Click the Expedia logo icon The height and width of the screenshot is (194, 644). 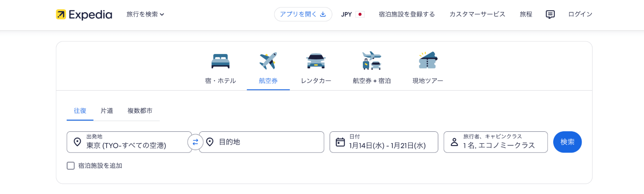click(61, 14)
